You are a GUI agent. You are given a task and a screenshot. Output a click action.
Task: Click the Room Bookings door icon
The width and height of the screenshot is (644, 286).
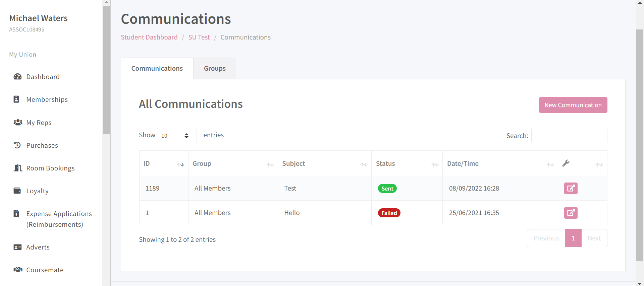[18, 168]
